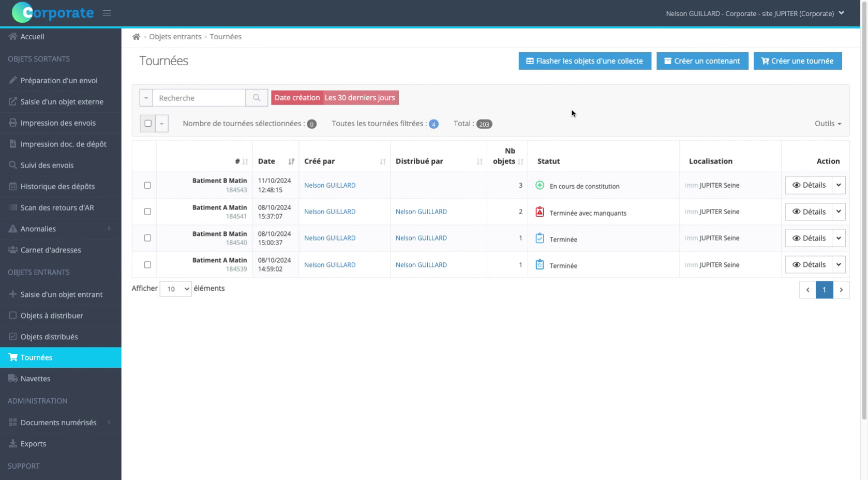The width and height of the screenshot is (868, 480).
Task: Open Impression doc. de dépôt
Action: tap(61, 144)
